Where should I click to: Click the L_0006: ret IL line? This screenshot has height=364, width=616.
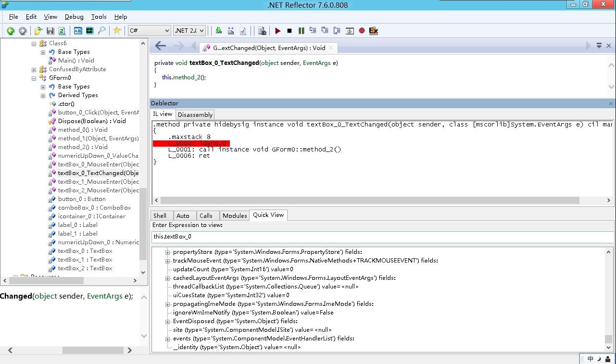189,156
